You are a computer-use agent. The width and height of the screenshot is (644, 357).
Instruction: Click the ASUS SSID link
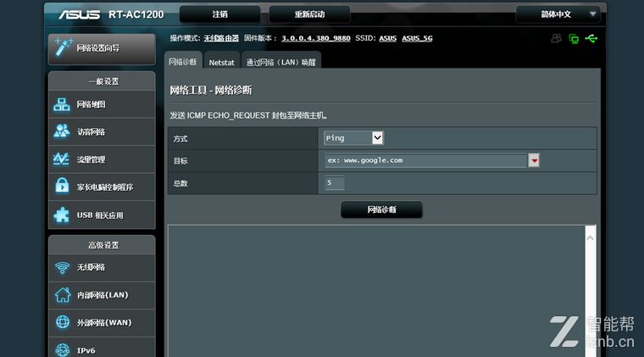click(x=388, y=38)
